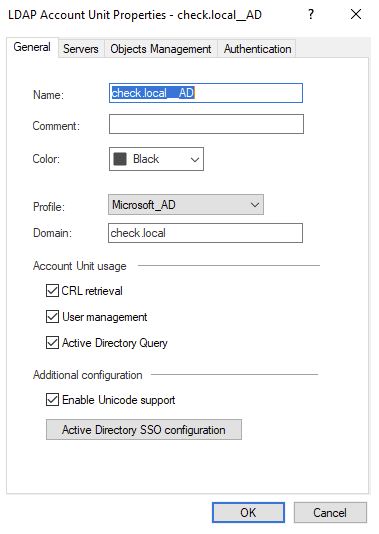Image resolution: width=379 pixels, height=534 pixels.
Task: Click the Domain field containing check.local
Action: 205,233
